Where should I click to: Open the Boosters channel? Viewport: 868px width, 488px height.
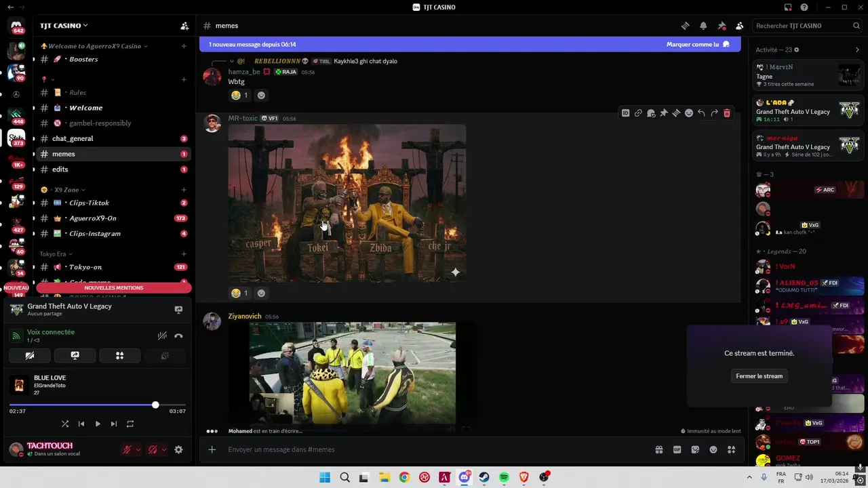(x=113, y=59)
